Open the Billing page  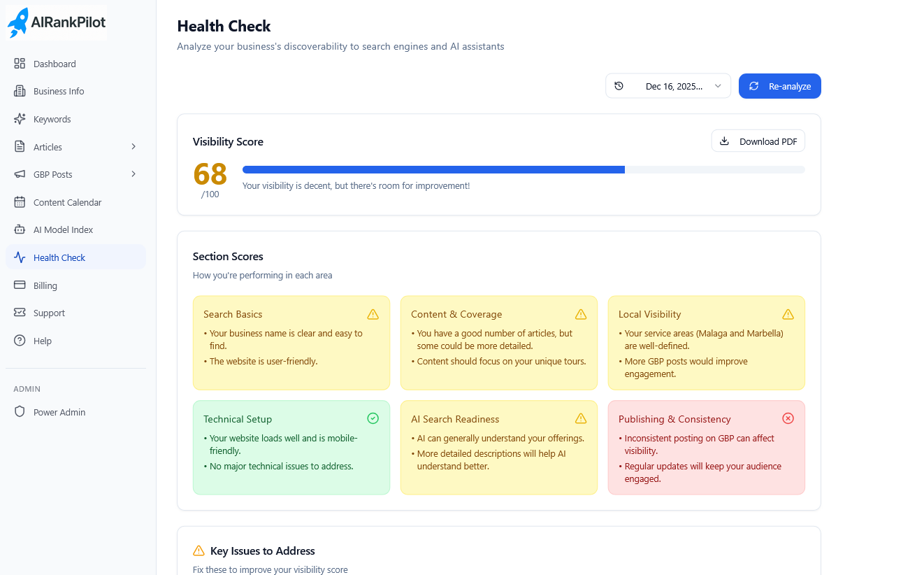(x=75, y=285)
